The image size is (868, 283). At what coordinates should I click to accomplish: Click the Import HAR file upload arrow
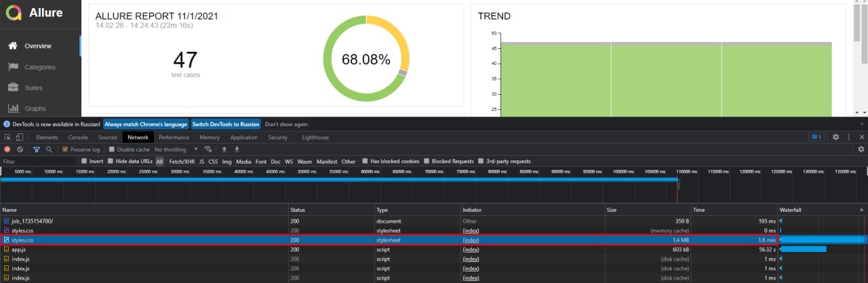[226, 149]
